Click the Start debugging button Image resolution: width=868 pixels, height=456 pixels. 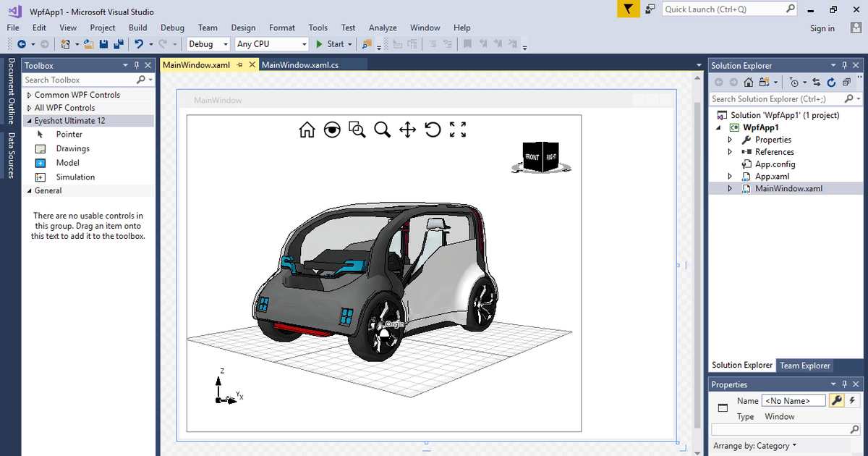coord(330,44)
